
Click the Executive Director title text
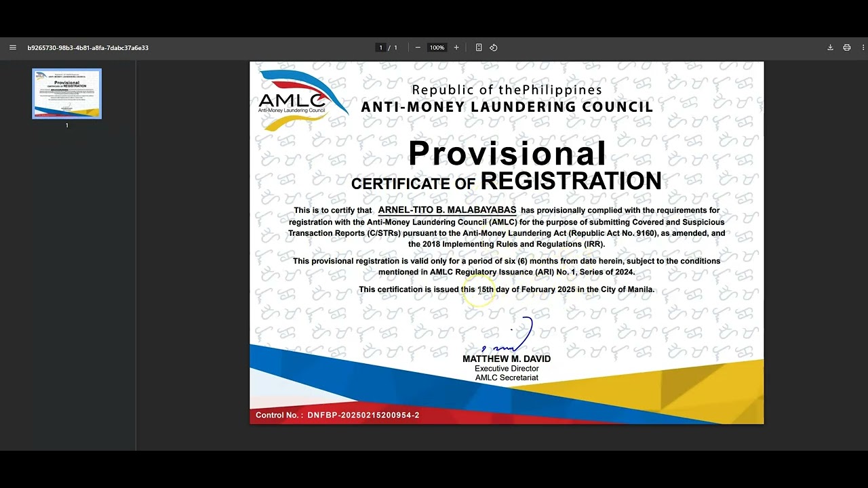[x=507, y=369]
